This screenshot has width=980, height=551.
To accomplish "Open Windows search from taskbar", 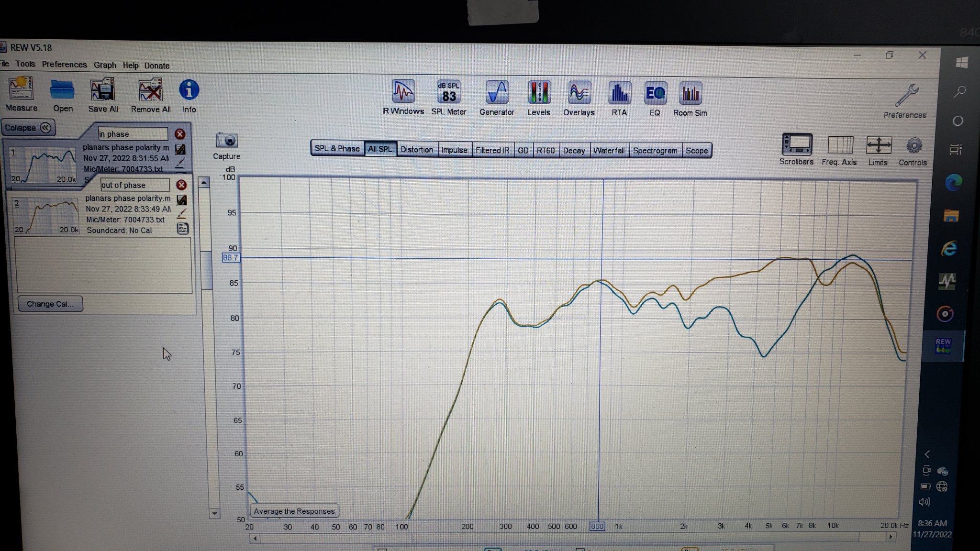I will pyautogui.click(x=960, y=91).
